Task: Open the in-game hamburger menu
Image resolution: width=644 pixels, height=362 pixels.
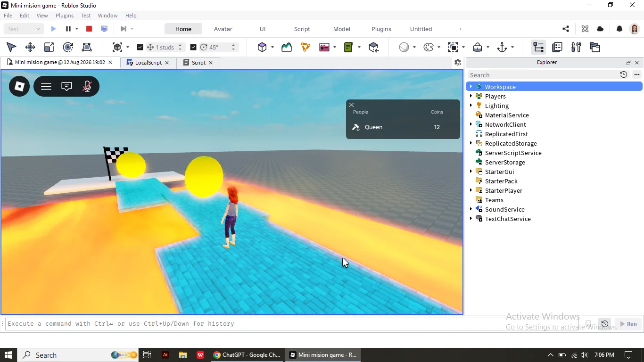Action: [46, 86]
